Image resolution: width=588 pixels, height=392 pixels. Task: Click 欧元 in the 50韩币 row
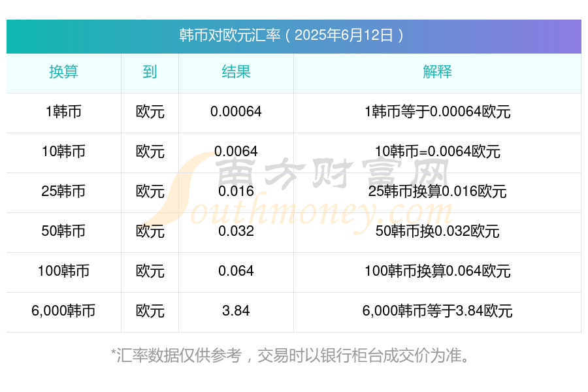pos(150,231)
